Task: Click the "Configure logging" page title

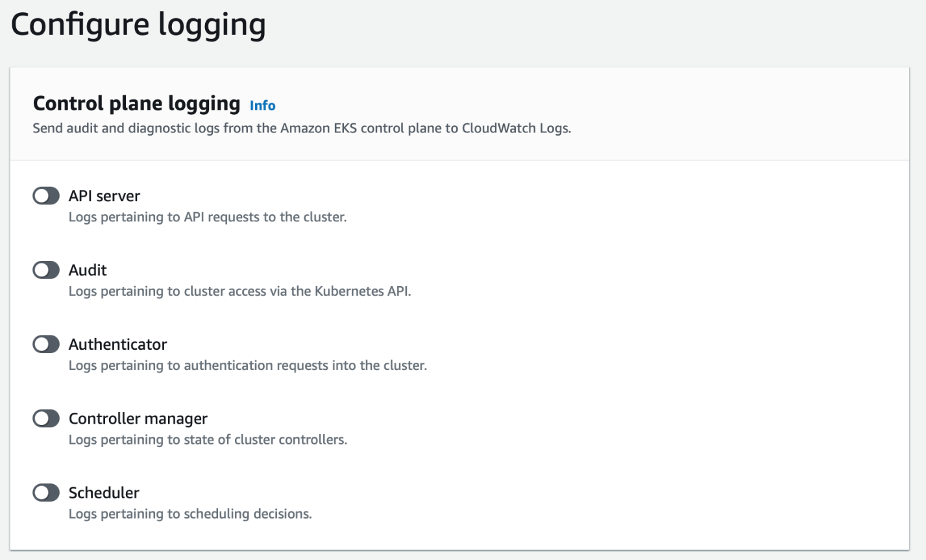Action: [x=138, y=25]
